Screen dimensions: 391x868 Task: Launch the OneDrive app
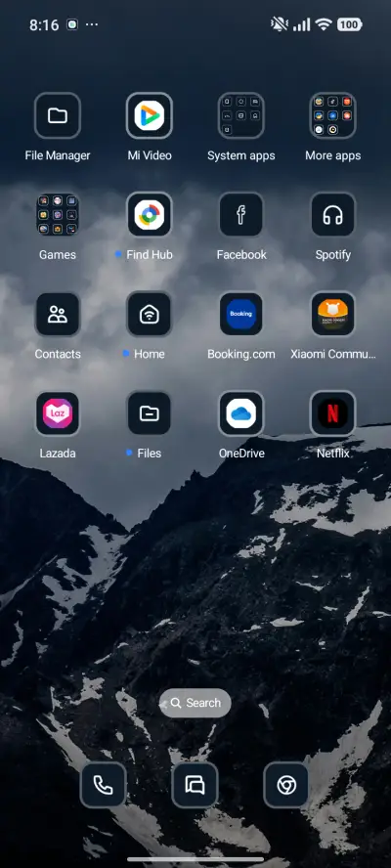[x=240, y=413]
